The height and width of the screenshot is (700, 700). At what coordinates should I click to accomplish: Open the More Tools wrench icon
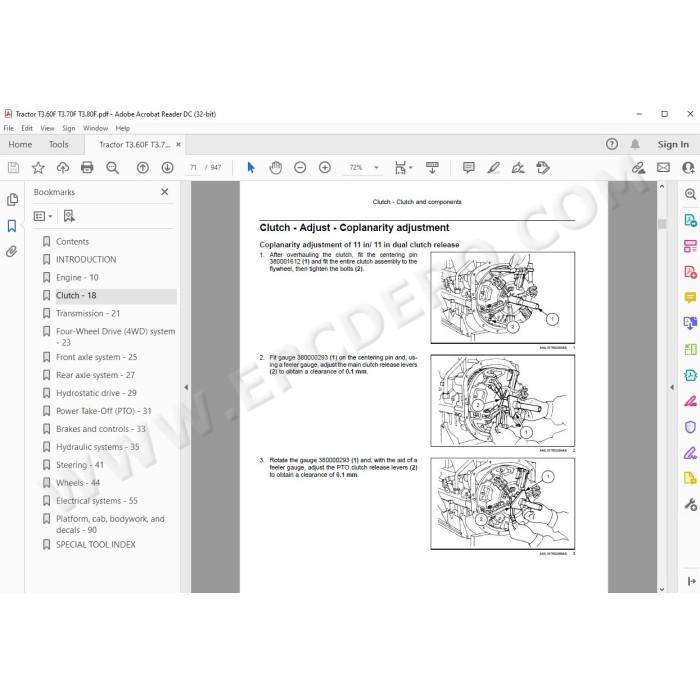(690, 504)
